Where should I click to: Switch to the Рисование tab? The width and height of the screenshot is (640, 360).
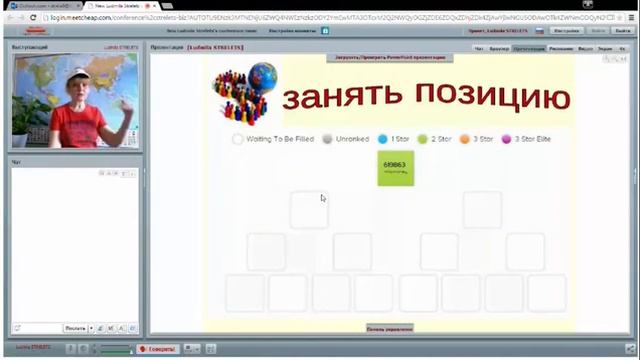click(x=561, y=49)
